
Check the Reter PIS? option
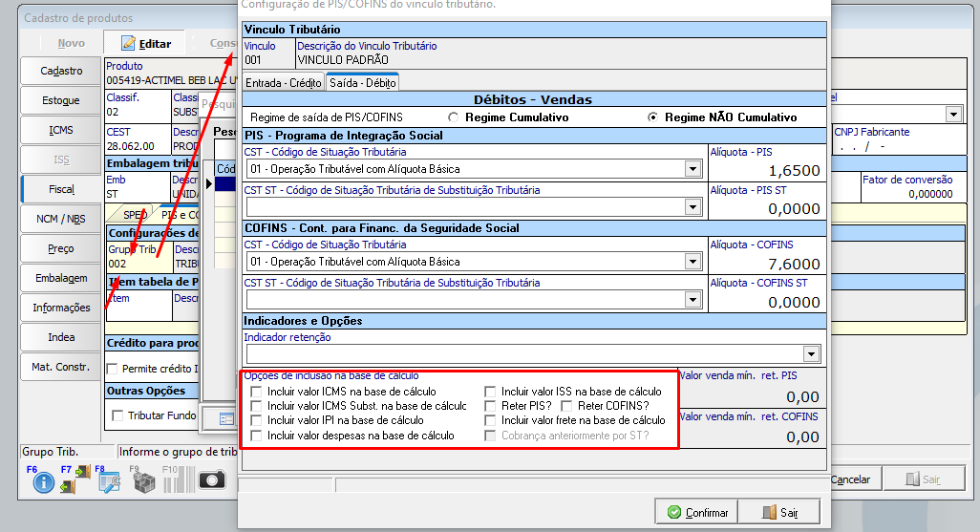(x=491, y=406)
